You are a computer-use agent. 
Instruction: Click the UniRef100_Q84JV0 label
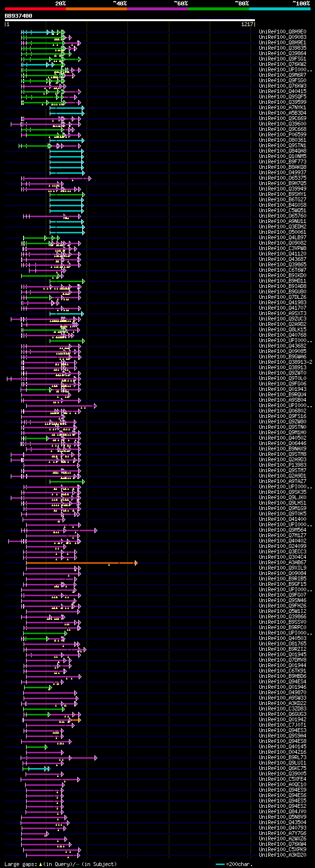[283, 812]
